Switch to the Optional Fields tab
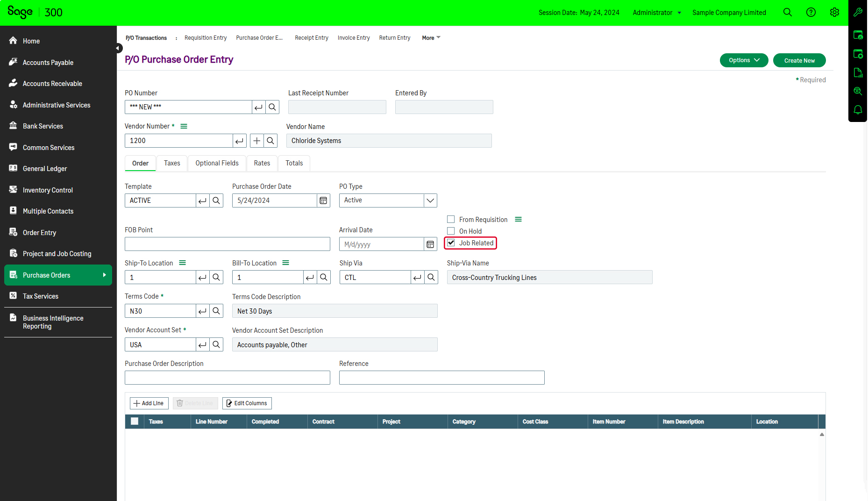Screen dimensions: 868x501 tap(217, 163)
